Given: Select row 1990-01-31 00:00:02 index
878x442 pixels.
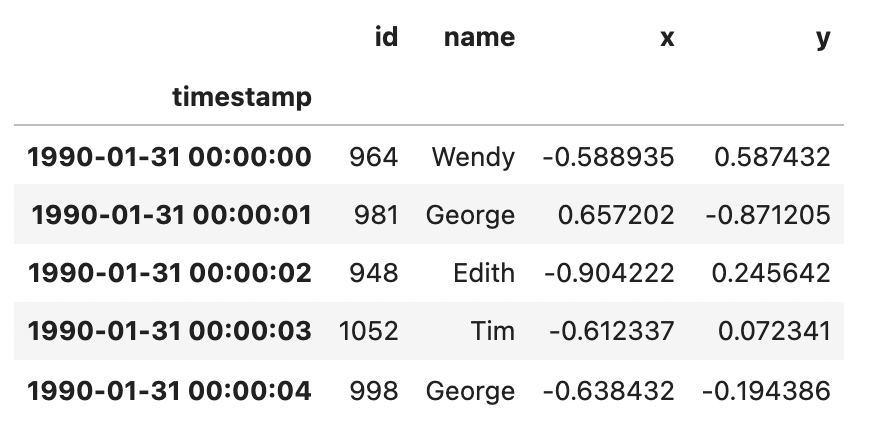Looking at the screenshot, I should point(169,273).
